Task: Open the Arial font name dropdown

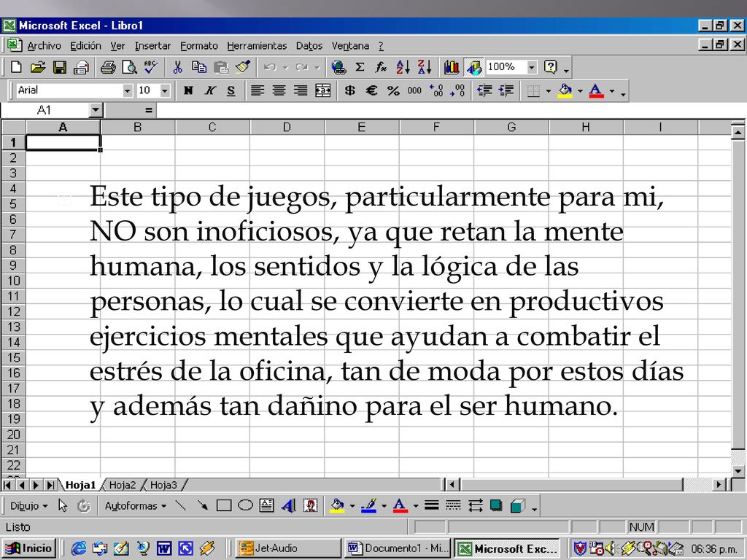Action: (127, 90)
